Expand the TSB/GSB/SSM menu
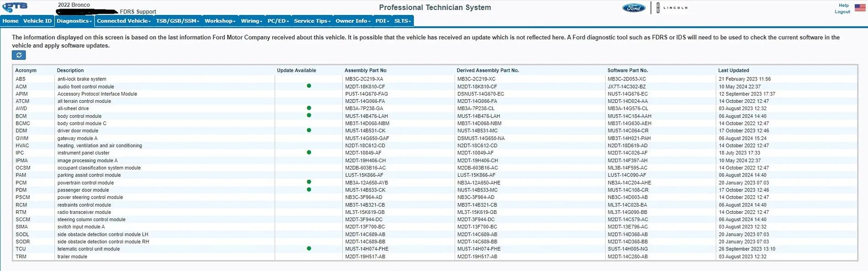This screenshot has height=271, width=868. click(178, 21)
